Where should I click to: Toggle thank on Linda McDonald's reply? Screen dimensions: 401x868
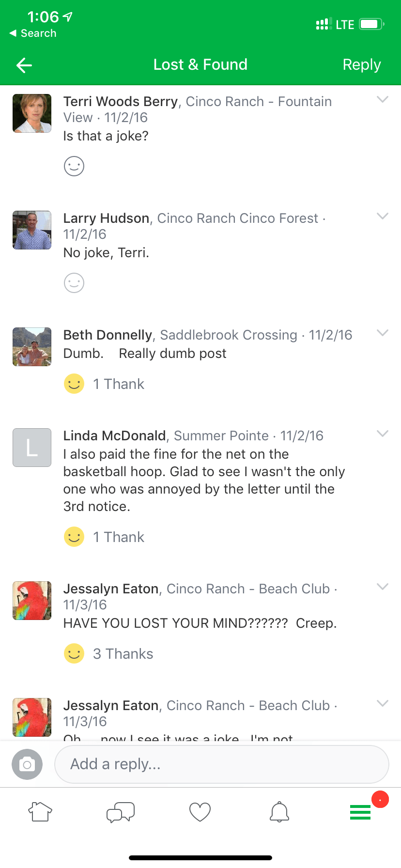(74, 537)
